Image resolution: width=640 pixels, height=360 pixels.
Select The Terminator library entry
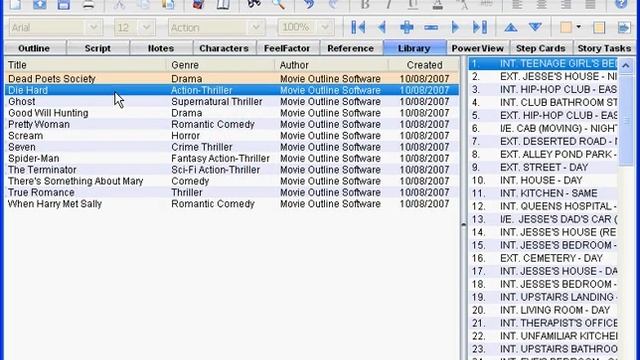point(232,170)
